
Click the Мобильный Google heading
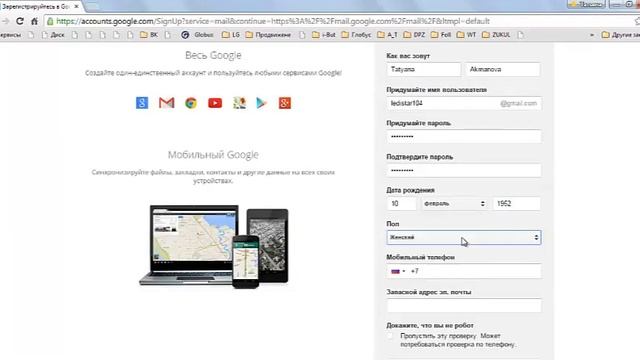coord(213,155)
